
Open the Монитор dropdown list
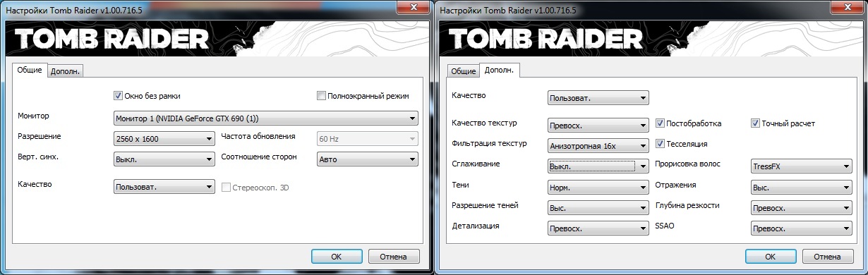pyautogui.click(x=265, y=118)
